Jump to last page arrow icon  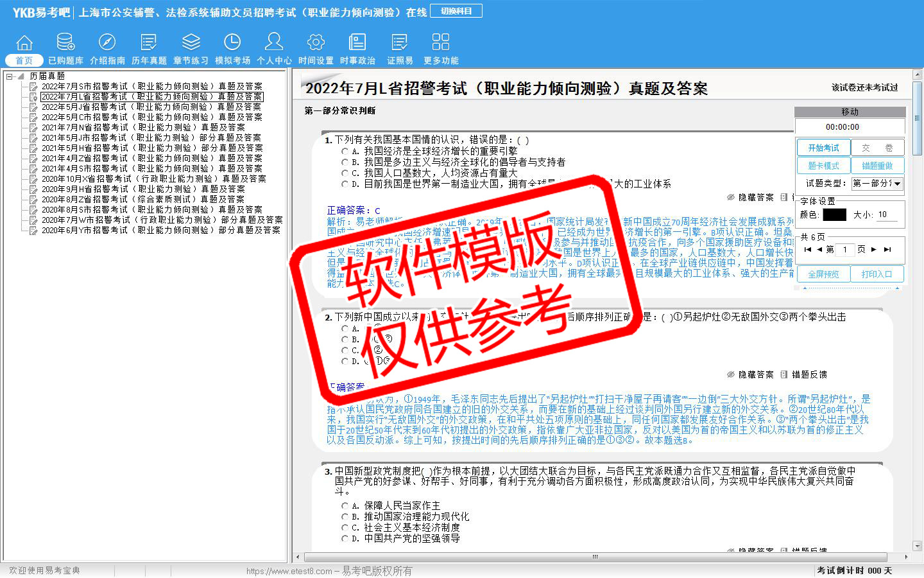pyautogui.click(x=887, y=249)
